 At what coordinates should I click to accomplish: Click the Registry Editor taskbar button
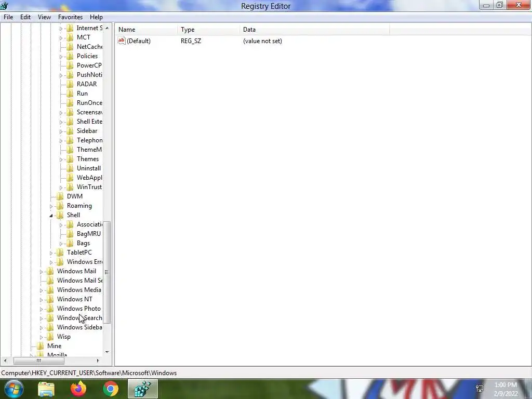pyautogui.click(x=142, y=389)
